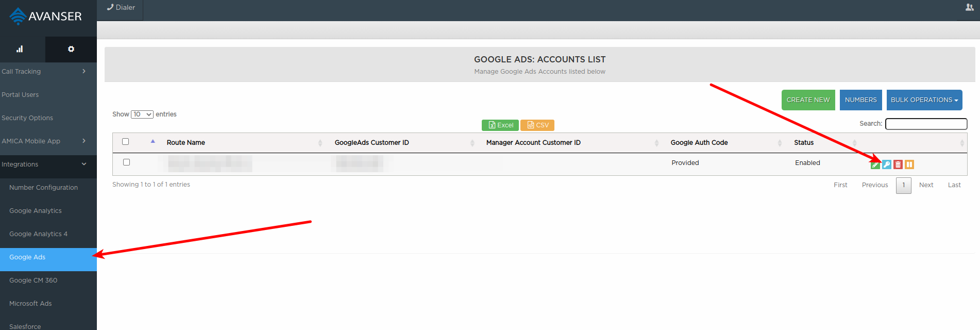Click the CREATE NEW button

(808, 100)
